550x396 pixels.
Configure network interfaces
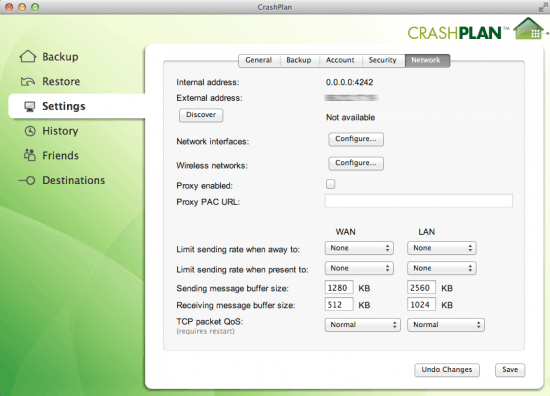click(x=356, y=139)
